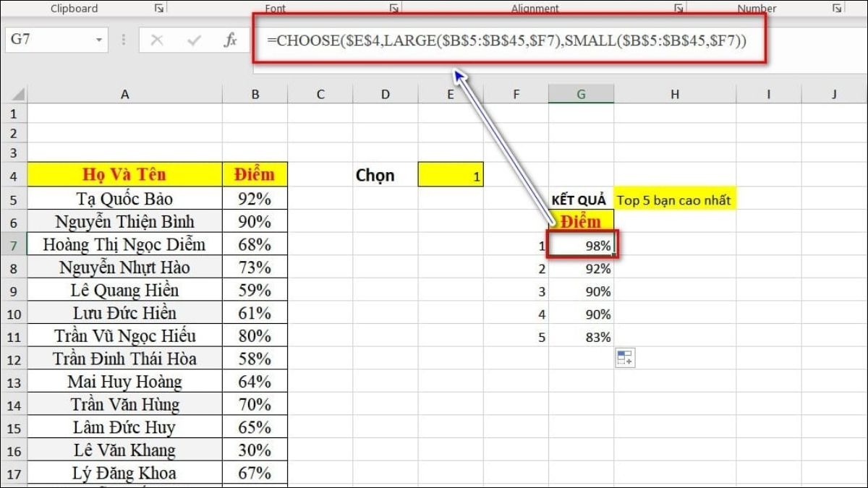Select column D header
This screenshot has height=488, width=868.
(386, 94)
